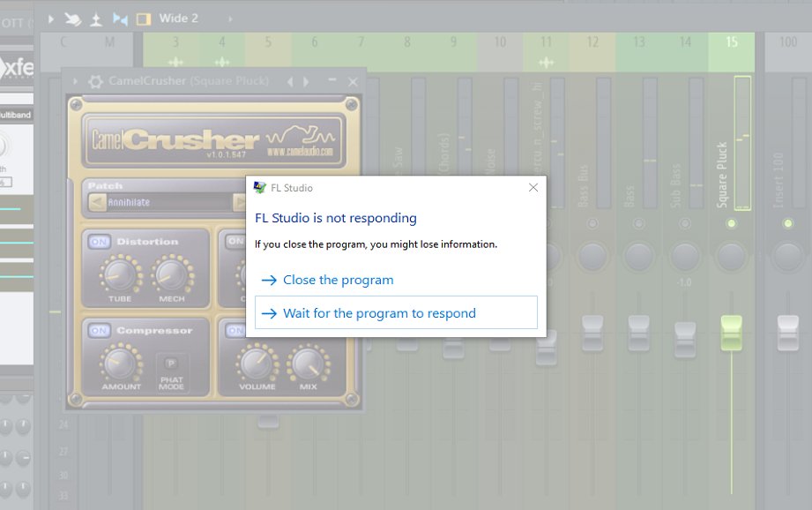This screenshot has width=812, height=510.
Task: Mute the Sub Bass track LED
Action: 685,223
